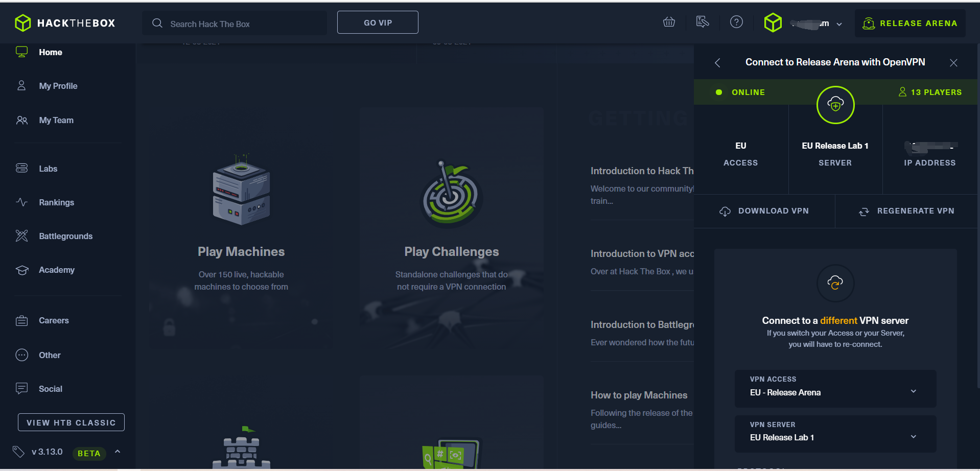Click the 13 PLAYERS indicator
The height and width of the screenshot is (471, 980).
click(930, 92)
